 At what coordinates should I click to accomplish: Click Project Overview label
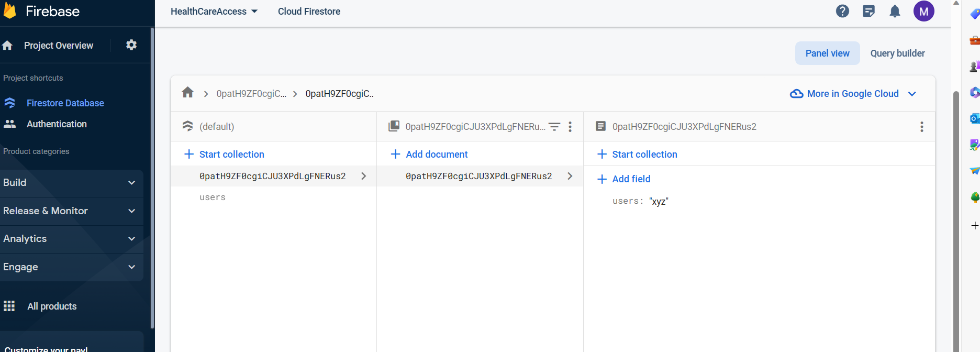[59, 46]
